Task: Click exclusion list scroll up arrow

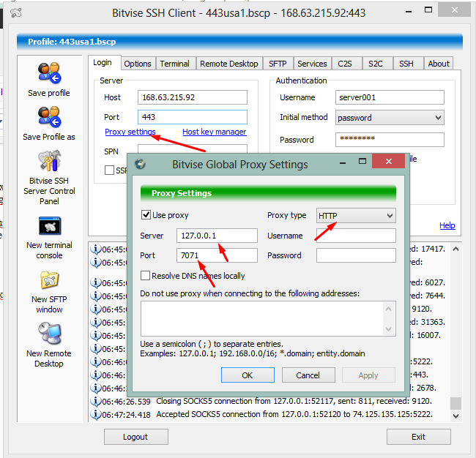Action: (x=389, y=309)
